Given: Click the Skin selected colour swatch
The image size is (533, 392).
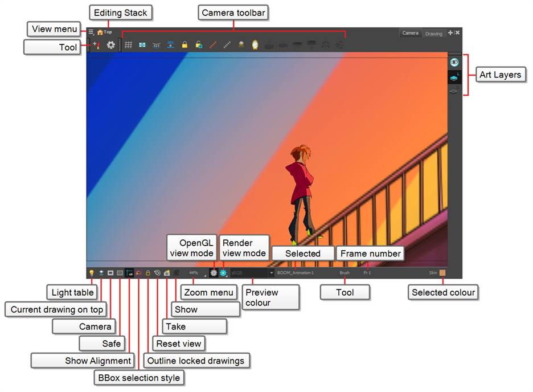Looking at the screenshot, I should coord(441,273).
